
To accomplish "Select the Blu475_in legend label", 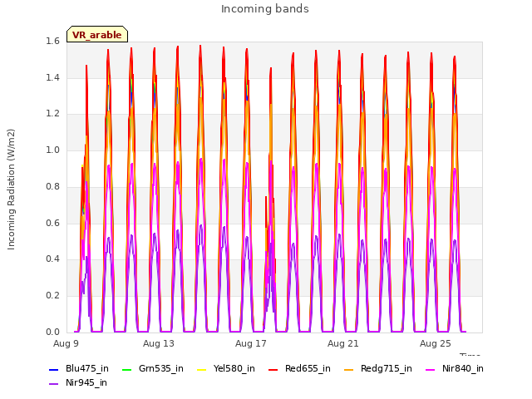I will pyautogui.click(x=87, y=369).
